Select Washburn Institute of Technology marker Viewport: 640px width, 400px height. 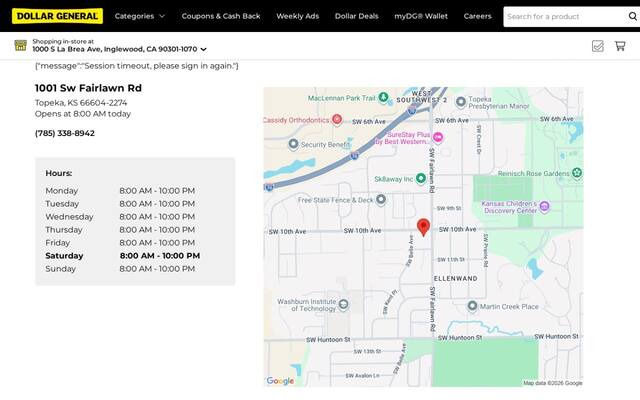tap(344, 304)
